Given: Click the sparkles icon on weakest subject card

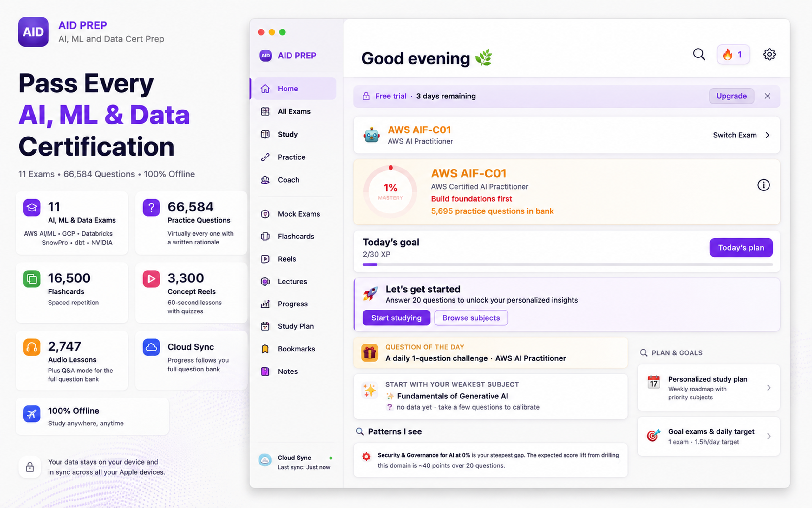Looking at the screenshot, I should [x=370, y=391].
